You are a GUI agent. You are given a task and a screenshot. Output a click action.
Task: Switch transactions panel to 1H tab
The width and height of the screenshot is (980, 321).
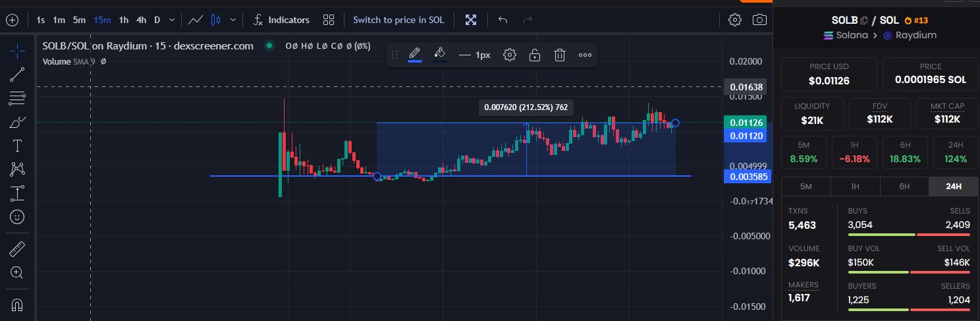point(855,187)
